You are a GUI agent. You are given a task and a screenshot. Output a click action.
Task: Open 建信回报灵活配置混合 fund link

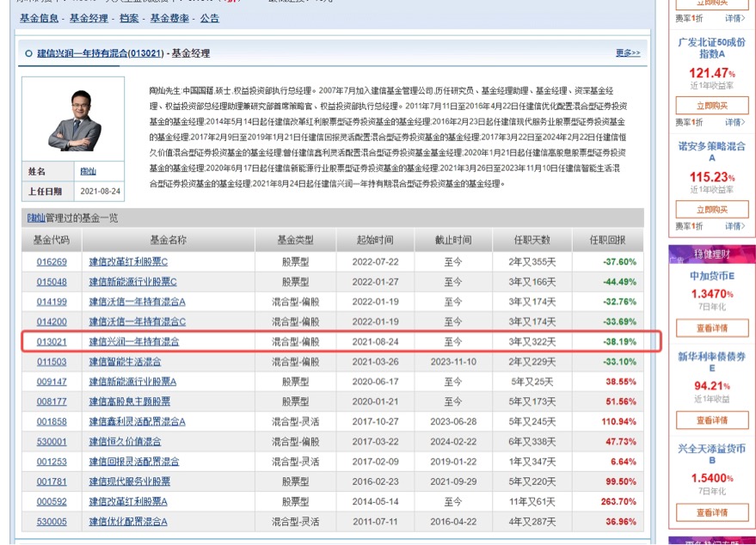point(134,462)
